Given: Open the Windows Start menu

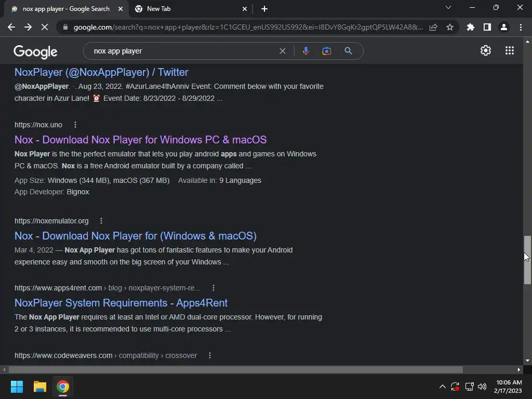Looking at the screenshot, I should tap(17, 387).
